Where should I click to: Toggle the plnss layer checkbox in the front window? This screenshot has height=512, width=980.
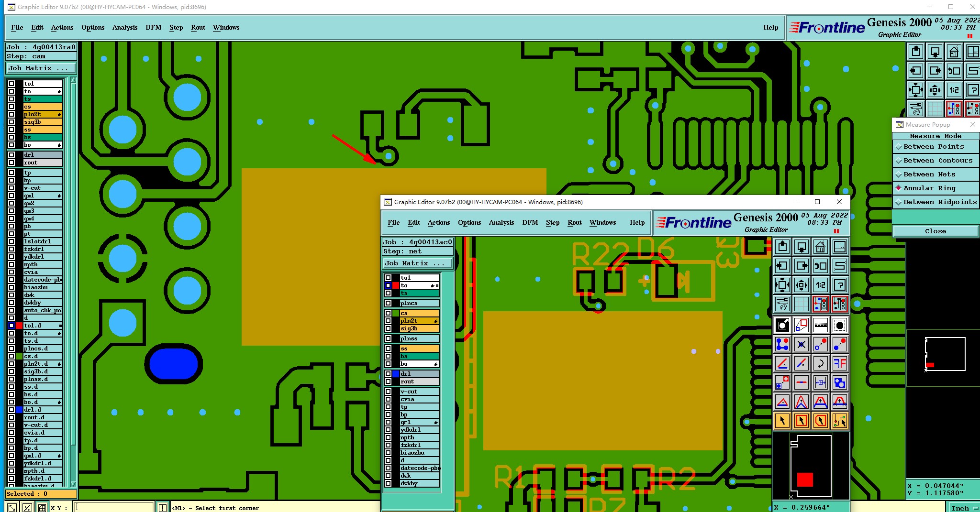click(x=388, y=338)
